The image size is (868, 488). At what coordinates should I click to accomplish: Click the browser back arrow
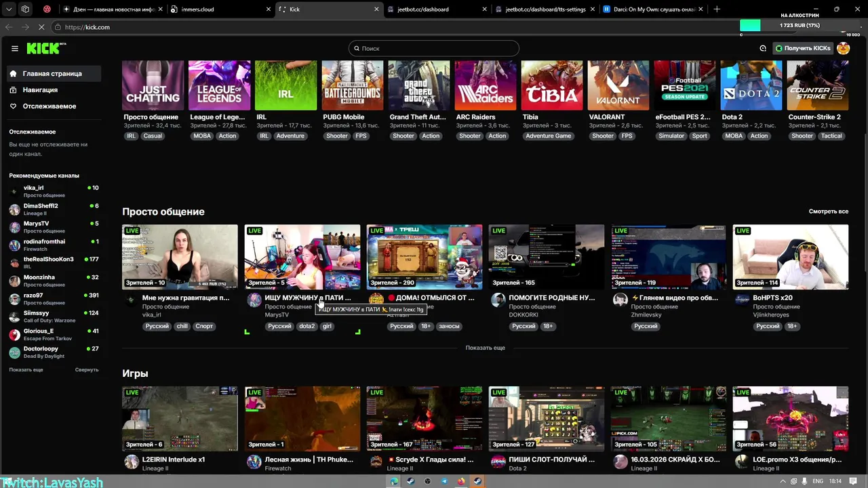(x=9, y=27)
